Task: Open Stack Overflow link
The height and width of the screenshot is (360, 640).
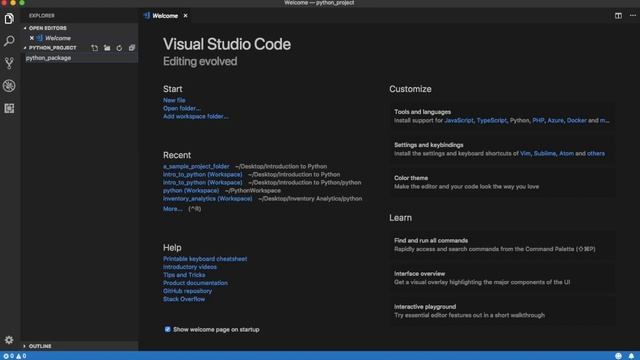Action: pyautogui.click(x=184, y=299)
